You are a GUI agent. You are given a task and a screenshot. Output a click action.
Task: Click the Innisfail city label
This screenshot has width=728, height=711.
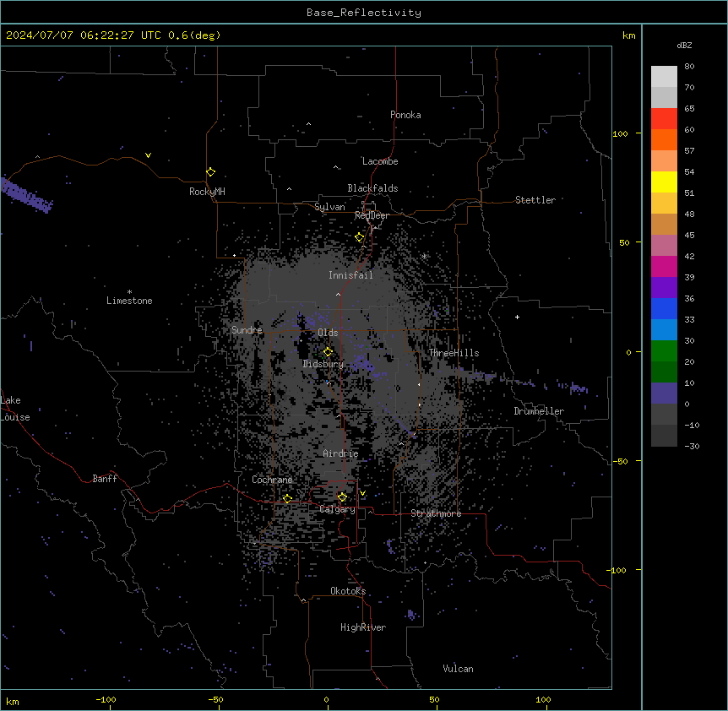pos(350,275)
